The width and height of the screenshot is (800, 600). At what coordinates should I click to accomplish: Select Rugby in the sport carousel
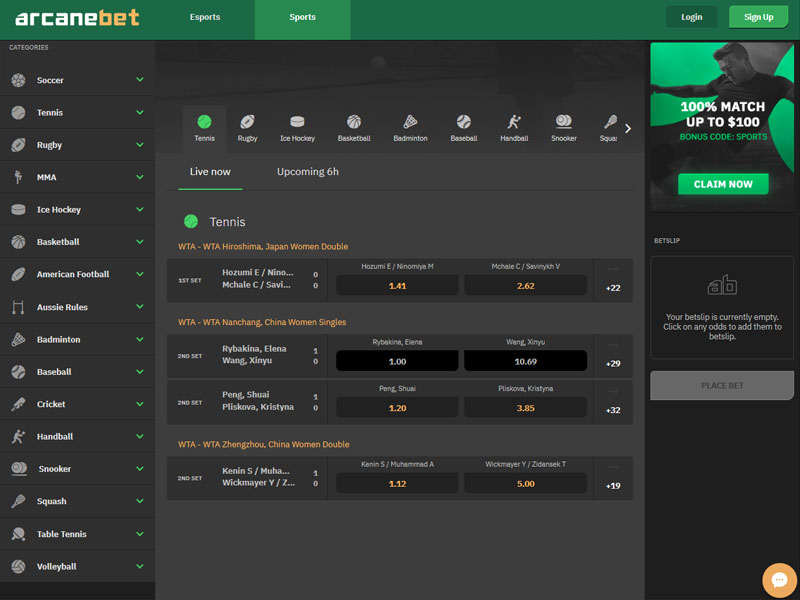coord(247,129)
